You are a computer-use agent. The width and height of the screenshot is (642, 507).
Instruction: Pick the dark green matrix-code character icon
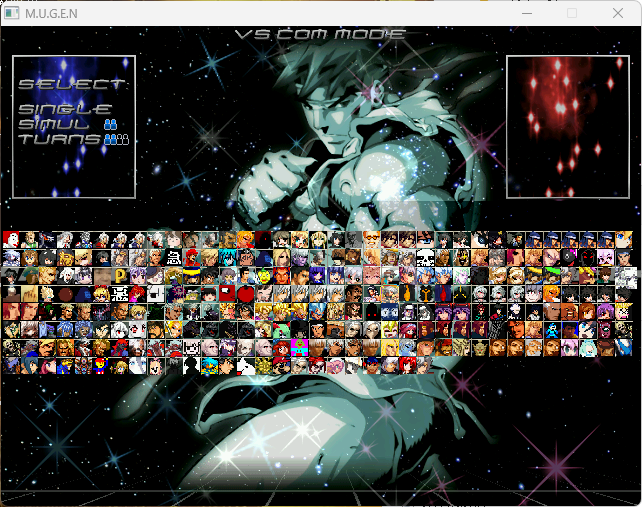coord(156,312)
